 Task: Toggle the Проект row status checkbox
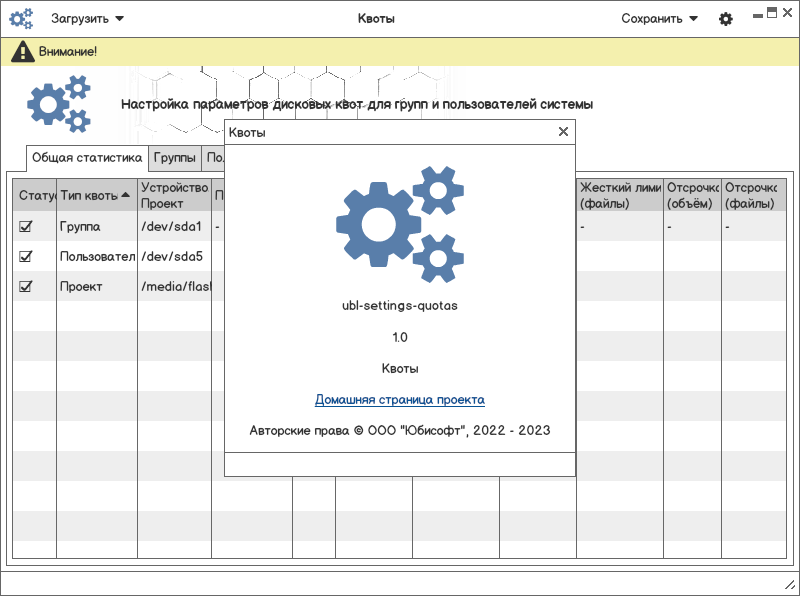pos(26,286)
